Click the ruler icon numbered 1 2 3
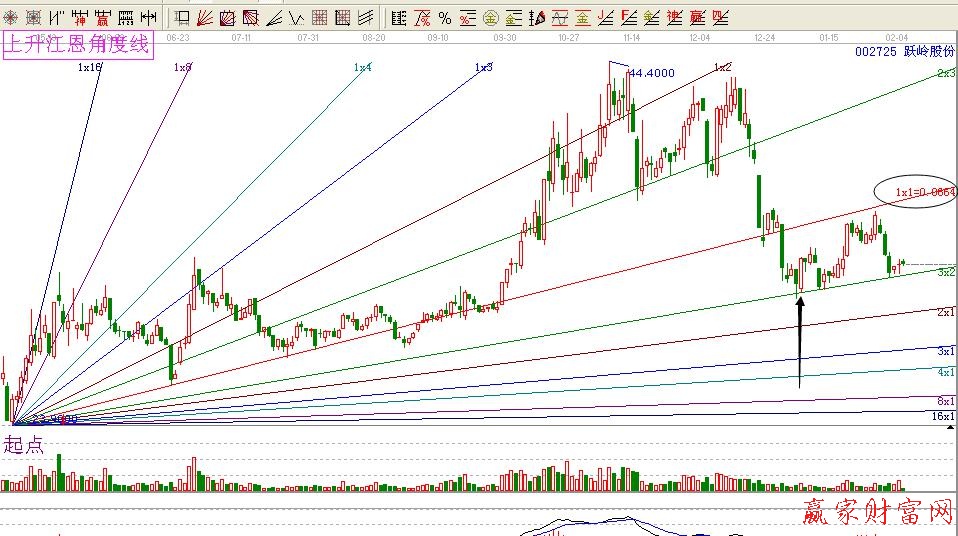Screen dimensions: 958x536 pos(126,17)
